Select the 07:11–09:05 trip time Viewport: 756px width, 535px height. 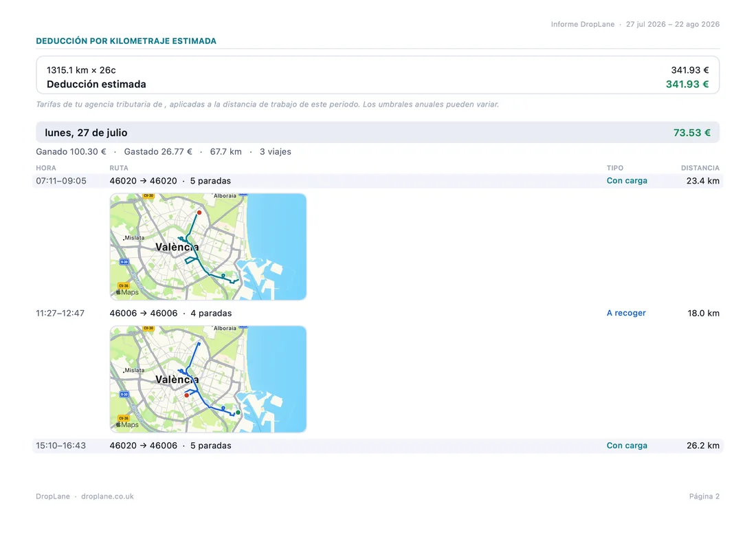click(x=61, y=181)
